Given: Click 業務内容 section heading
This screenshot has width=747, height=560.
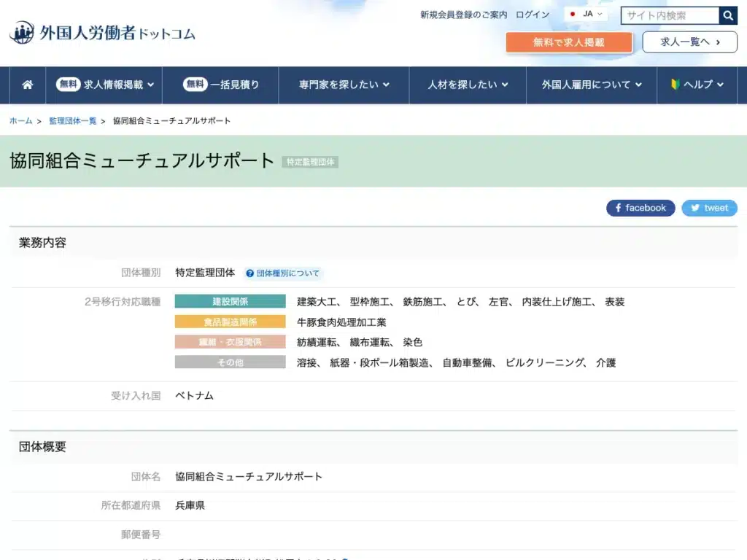Looking at the screenshot, I should point(42,243).
